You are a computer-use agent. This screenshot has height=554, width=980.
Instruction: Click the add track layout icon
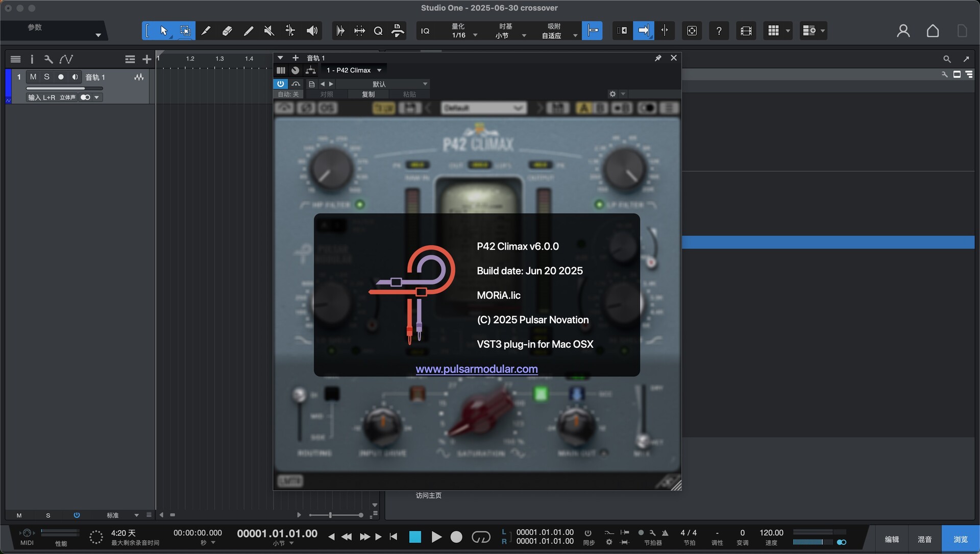(809, 31)
